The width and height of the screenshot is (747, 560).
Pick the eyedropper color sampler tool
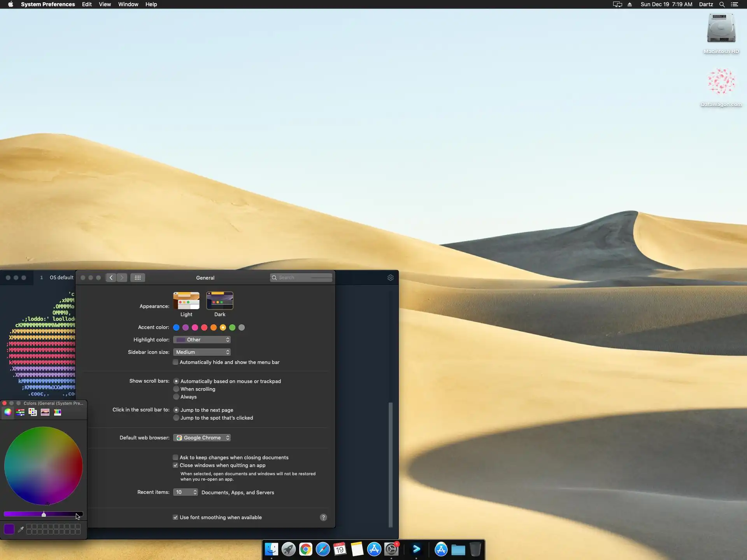[x=21, y=529]
